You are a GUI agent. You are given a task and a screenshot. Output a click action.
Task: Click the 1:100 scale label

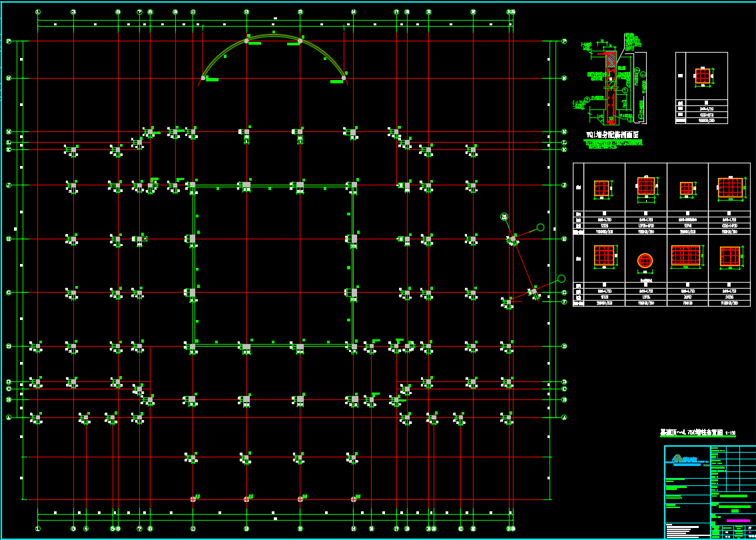tap(730, 433)
